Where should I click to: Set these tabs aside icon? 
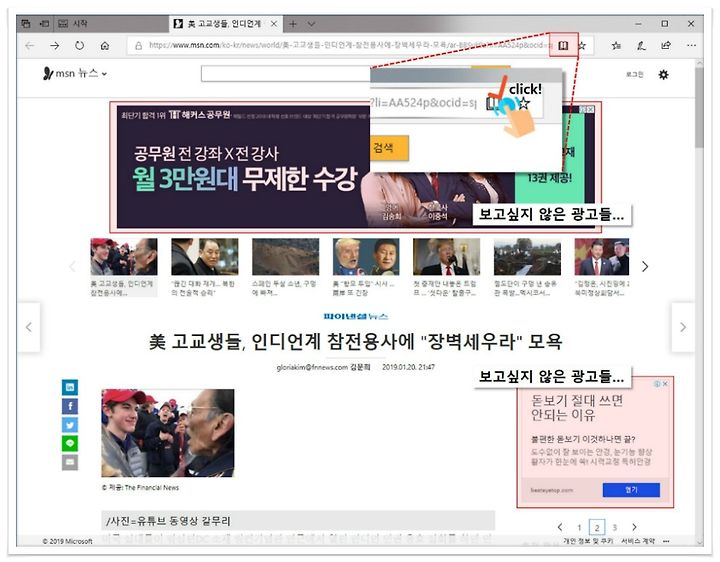coord(45,23)
